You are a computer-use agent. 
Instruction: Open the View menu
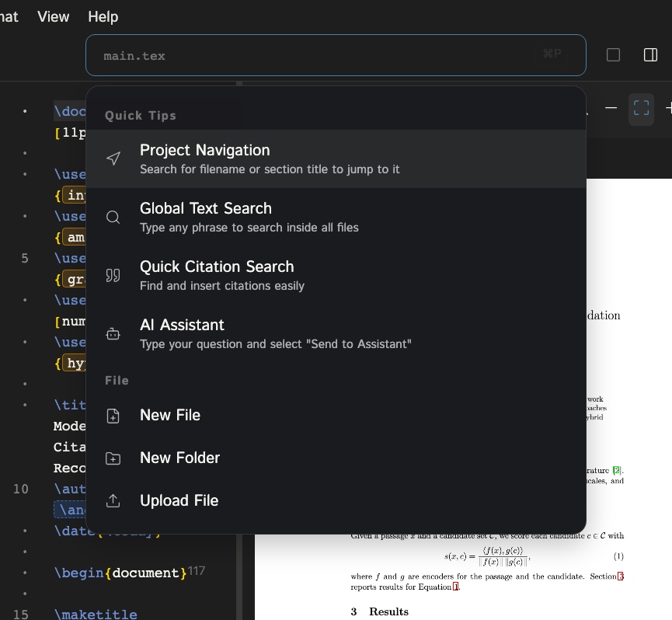click(x=53, y=17)
